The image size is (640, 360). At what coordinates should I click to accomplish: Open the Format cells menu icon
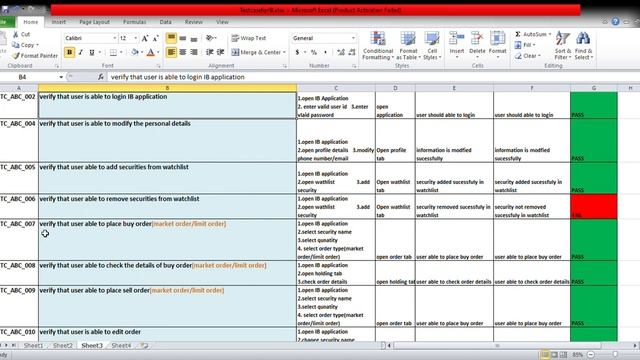[497, 39]
